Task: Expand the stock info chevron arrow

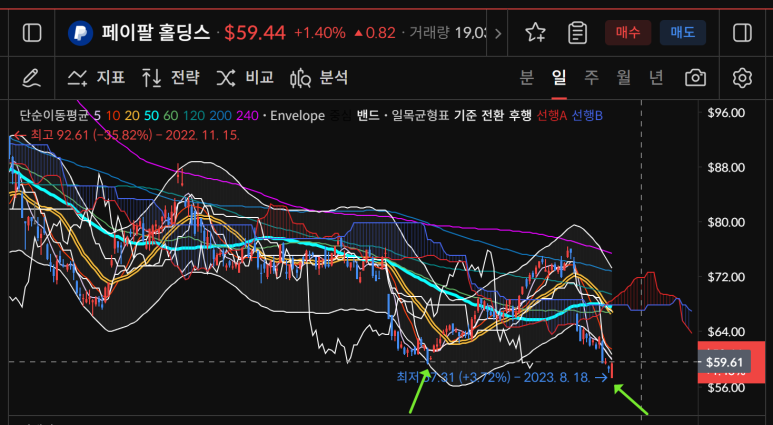Action: click(x=498, y=34)
